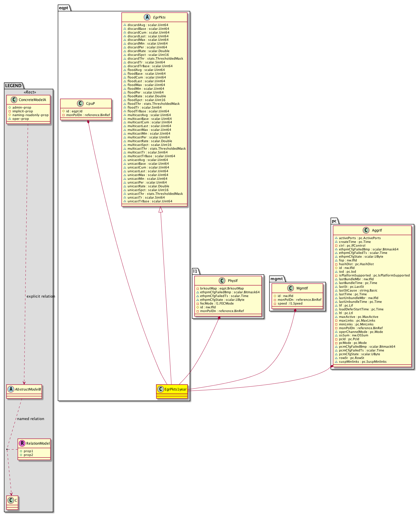Select the mgmt package tab label
Screen dimensions: 420x515
click(277, 279)
